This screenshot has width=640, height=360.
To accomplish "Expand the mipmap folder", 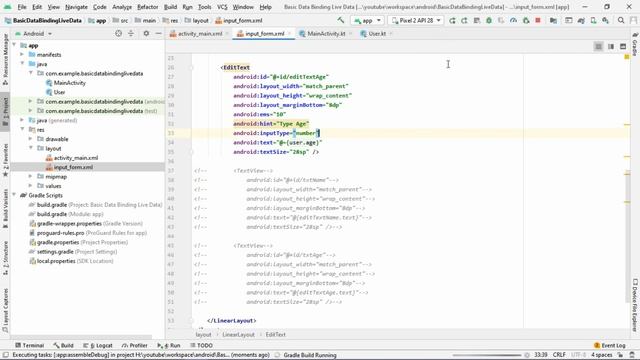I will [x=30, y=177].
